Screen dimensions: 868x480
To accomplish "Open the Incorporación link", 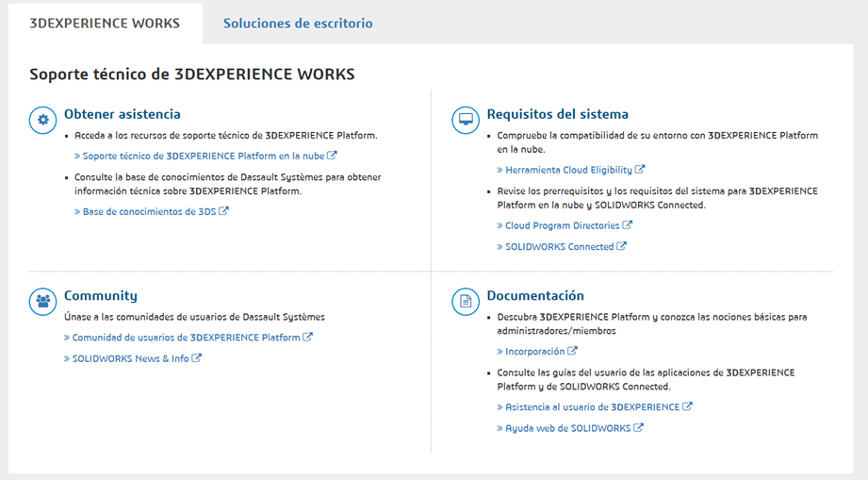I will point(537,352).
